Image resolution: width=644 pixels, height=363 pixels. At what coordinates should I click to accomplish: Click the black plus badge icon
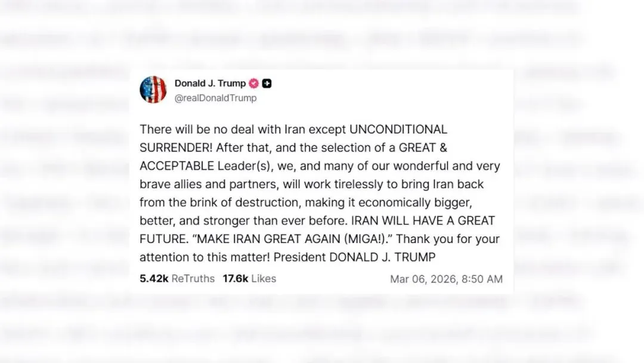(267, 84)
